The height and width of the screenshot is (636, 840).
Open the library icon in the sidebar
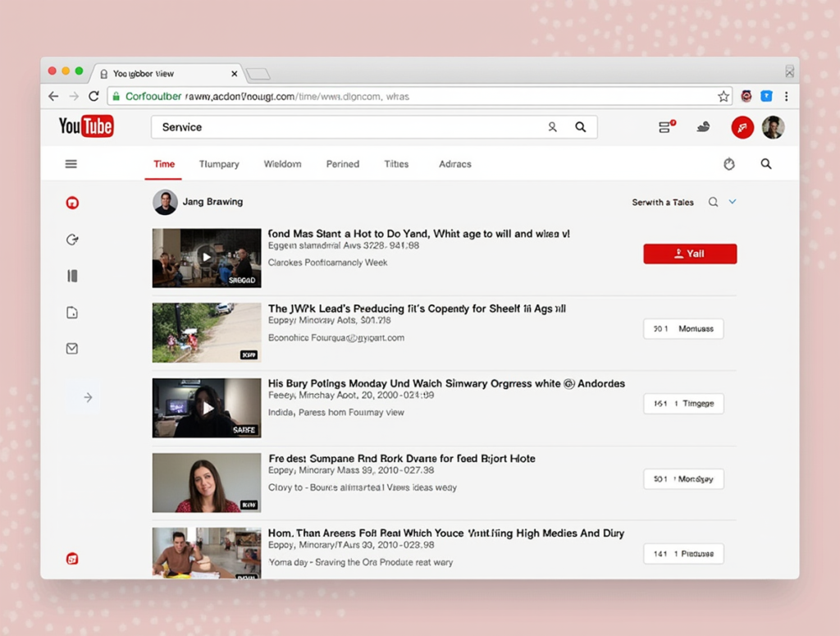pyautogui.click(x=72, y=276)
